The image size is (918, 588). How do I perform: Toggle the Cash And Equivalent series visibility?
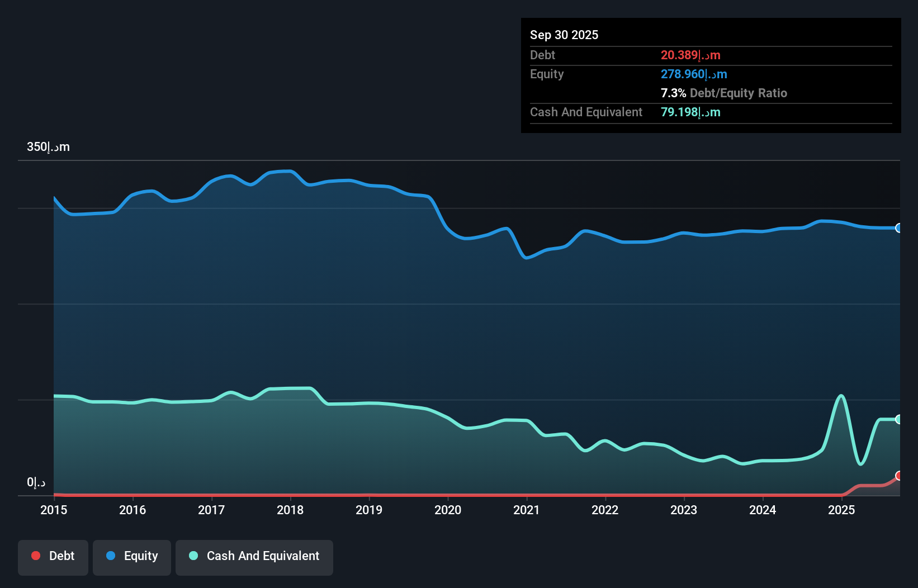254,556
